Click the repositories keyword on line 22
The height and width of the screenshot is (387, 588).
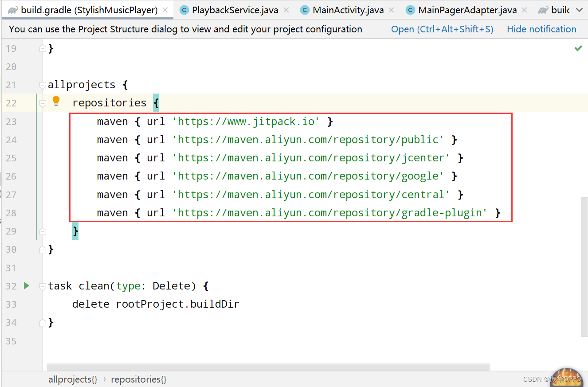(x=110, y=103)
